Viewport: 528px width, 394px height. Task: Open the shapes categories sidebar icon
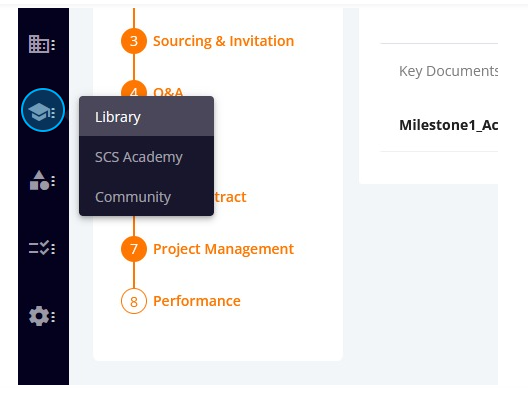pyautogui.click(x=42, y=180)
